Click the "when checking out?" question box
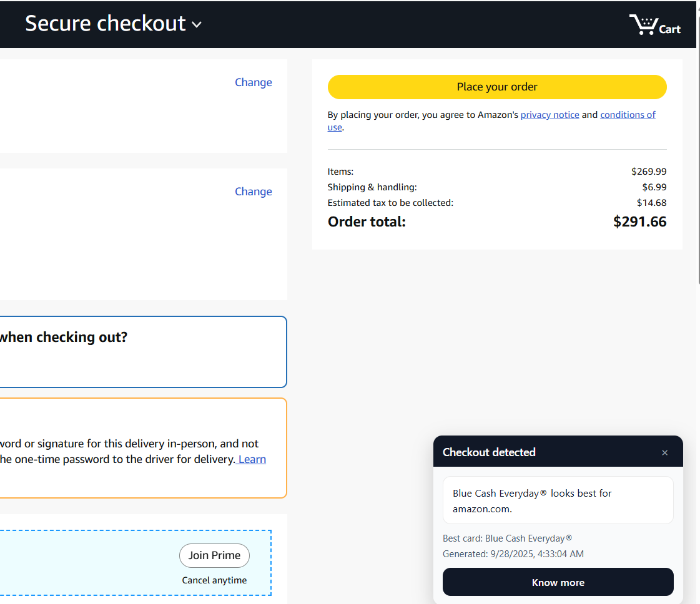The width and height of the screenshot is (700, 604). [142, 351]
